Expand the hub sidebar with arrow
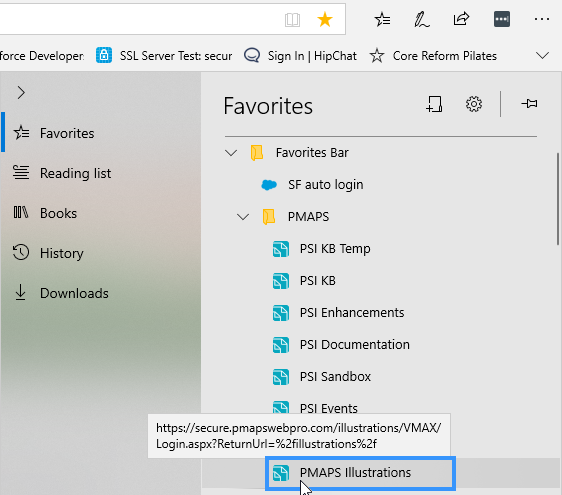This screenshot has width=562, height=495. (21, 93)
